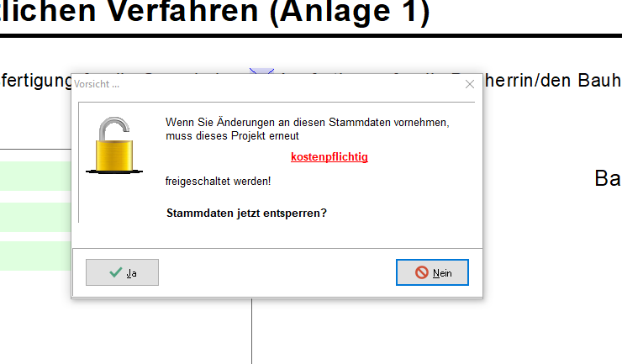The image size is (622, 364).
Task: Select the top green form field
Action: coord(35,176)
